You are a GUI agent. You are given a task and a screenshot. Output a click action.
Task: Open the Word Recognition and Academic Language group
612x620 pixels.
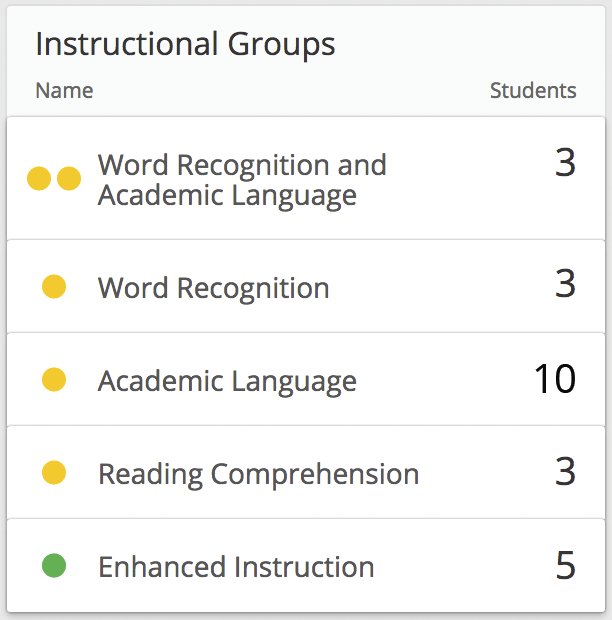click(242, 179)
